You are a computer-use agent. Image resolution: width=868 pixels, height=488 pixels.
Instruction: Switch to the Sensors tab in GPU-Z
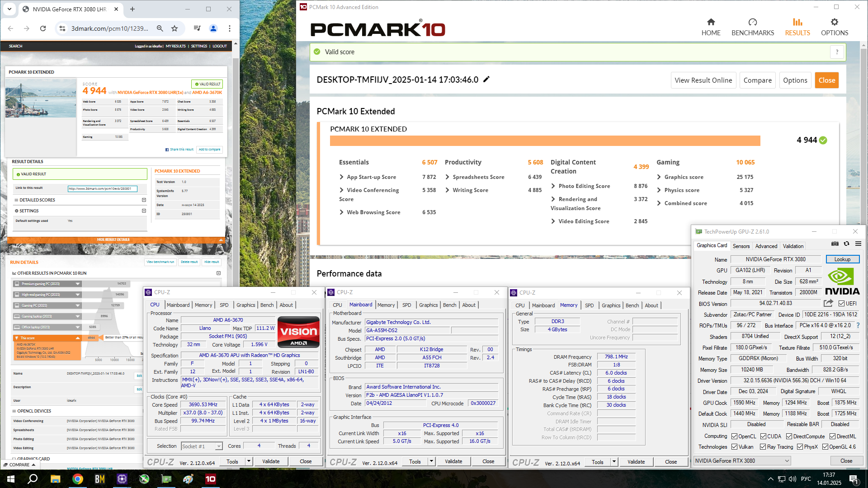click(741, 246)
